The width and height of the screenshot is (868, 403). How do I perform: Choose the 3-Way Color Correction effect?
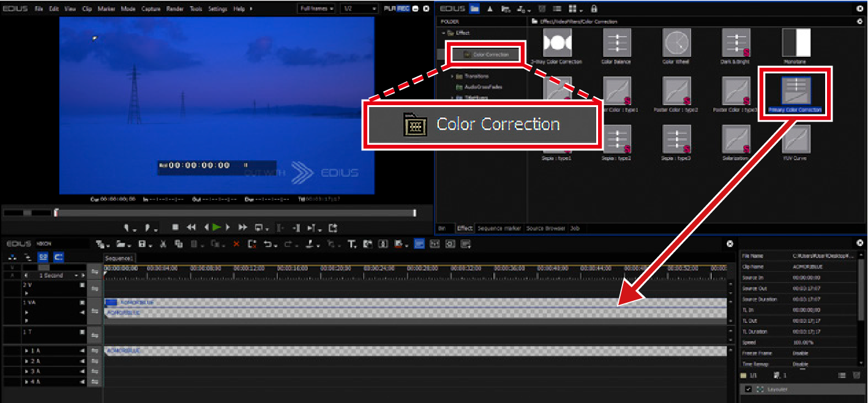[556, 43]
